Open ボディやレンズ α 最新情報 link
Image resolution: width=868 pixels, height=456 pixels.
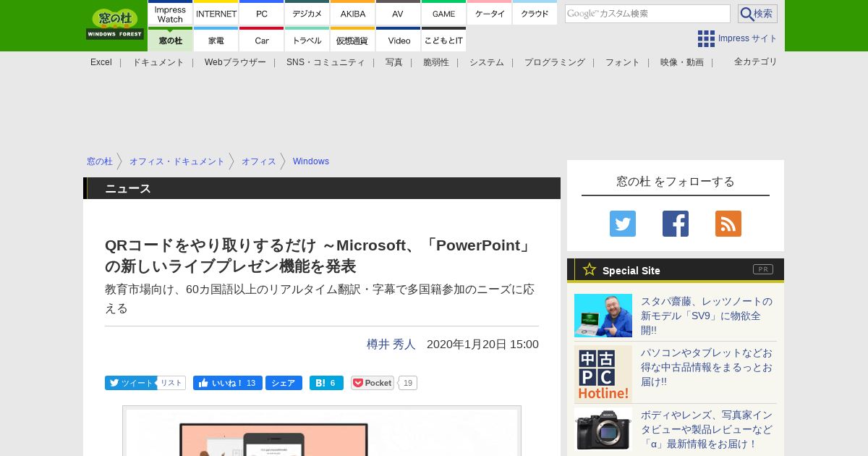click(707, 429)
